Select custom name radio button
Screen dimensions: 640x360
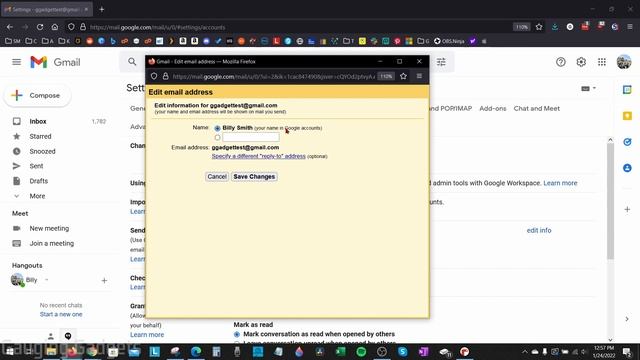tap(217, 138)
